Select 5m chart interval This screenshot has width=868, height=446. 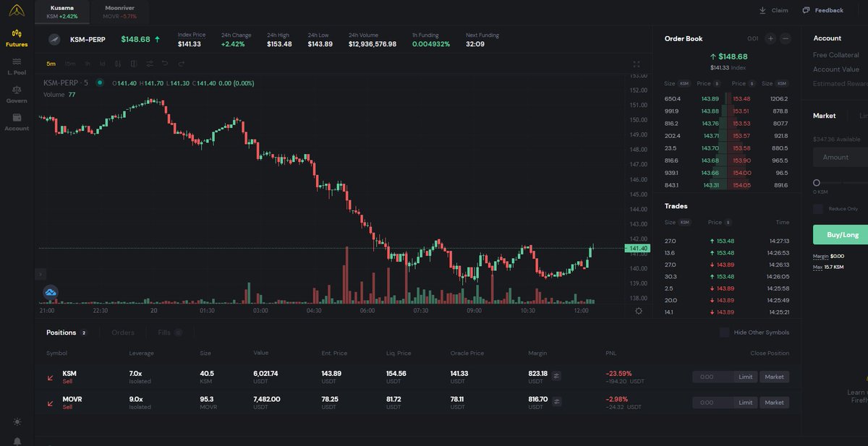click(51, 64)
